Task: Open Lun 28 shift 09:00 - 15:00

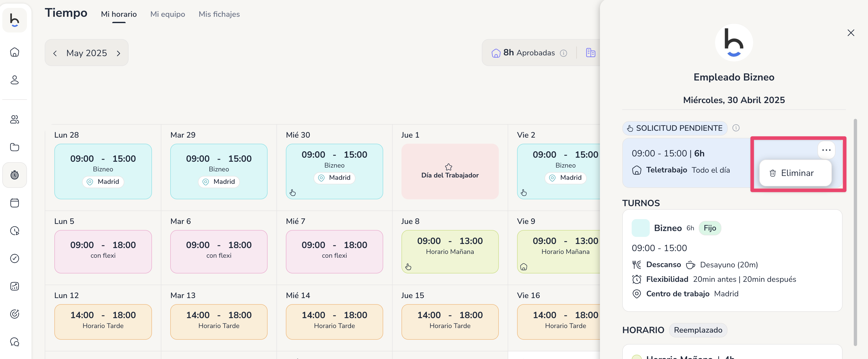Action: 103,171
